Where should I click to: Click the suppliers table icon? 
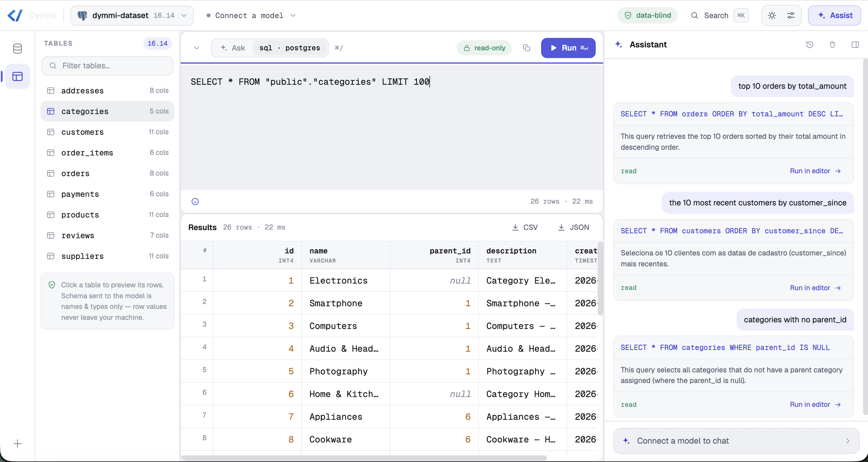[51, 256]
